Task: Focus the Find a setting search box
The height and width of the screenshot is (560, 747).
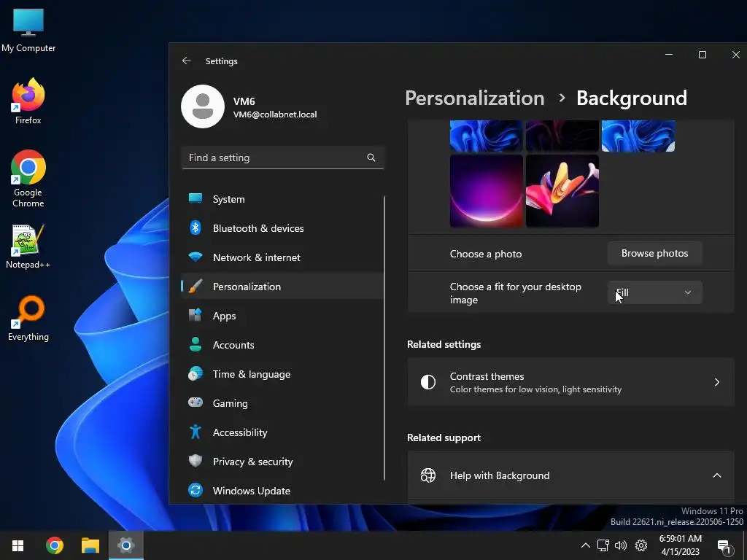Action: click(282, 157)
